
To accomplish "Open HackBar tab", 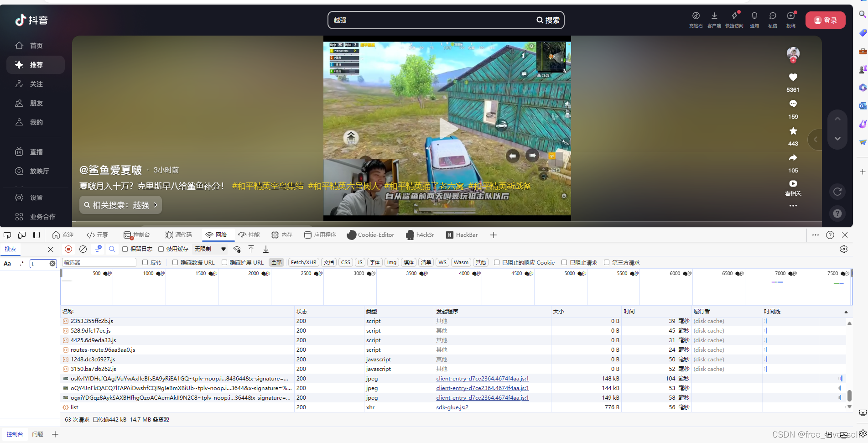I will pyautogui.click(x=462, y=235).
